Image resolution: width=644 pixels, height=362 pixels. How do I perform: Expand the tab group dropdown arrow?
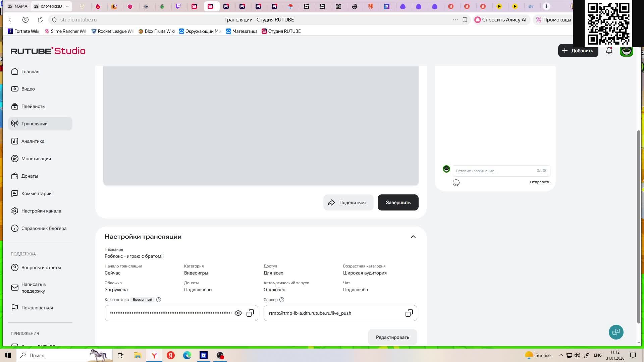click(67, 6)
